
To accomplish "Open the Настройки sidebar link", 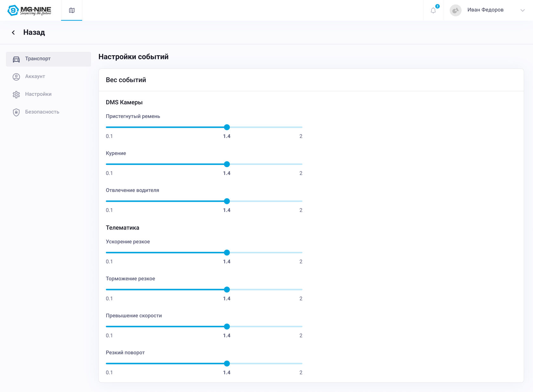I will [x=38, y=94].
